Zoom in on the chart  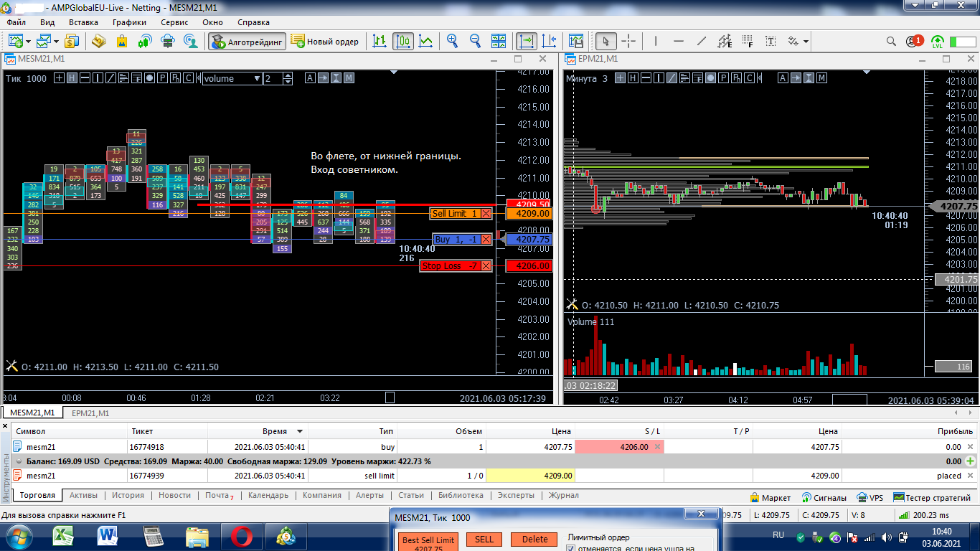point(452,42)
